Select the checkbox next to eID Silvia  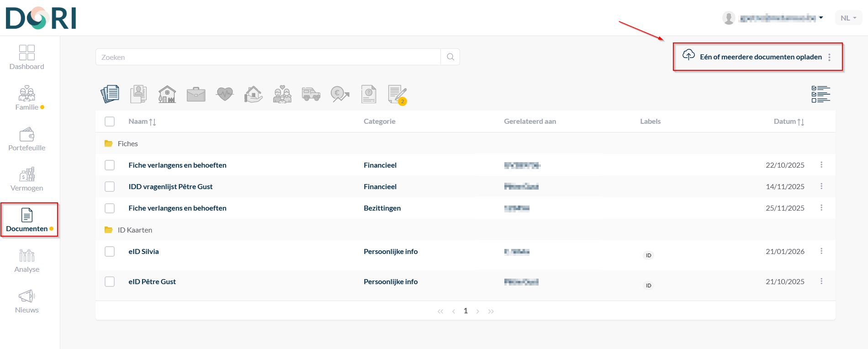pyautogui.click(x=110, y=251)
